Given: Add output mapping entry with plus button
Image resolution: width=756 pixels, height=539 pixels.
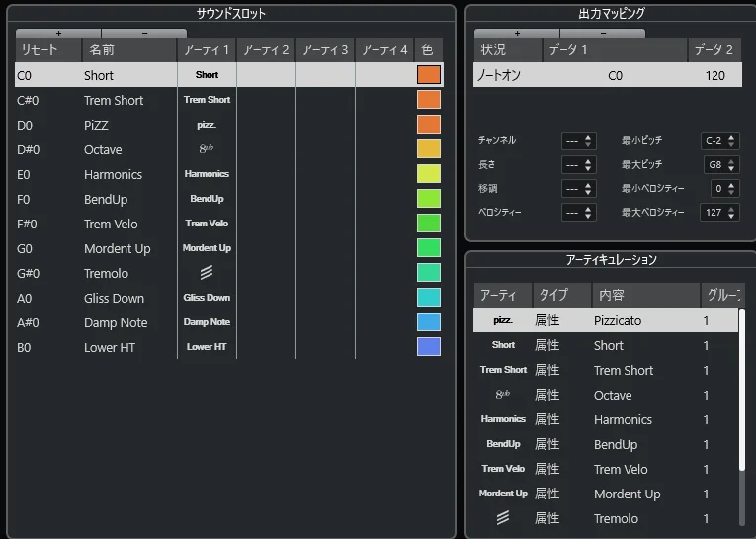Looking at the screenshot, I should (517, 33).
